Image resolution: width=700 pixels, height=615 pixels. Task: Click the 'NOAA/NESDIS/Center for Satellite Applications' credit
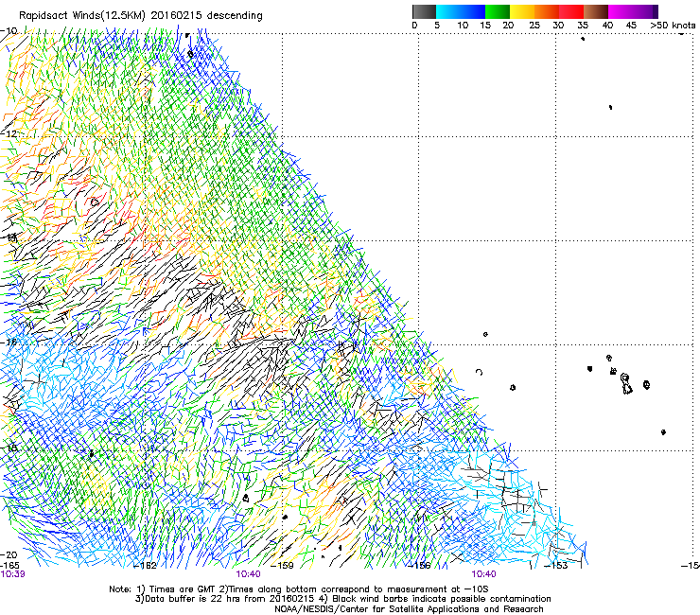(x=409, y=609)
